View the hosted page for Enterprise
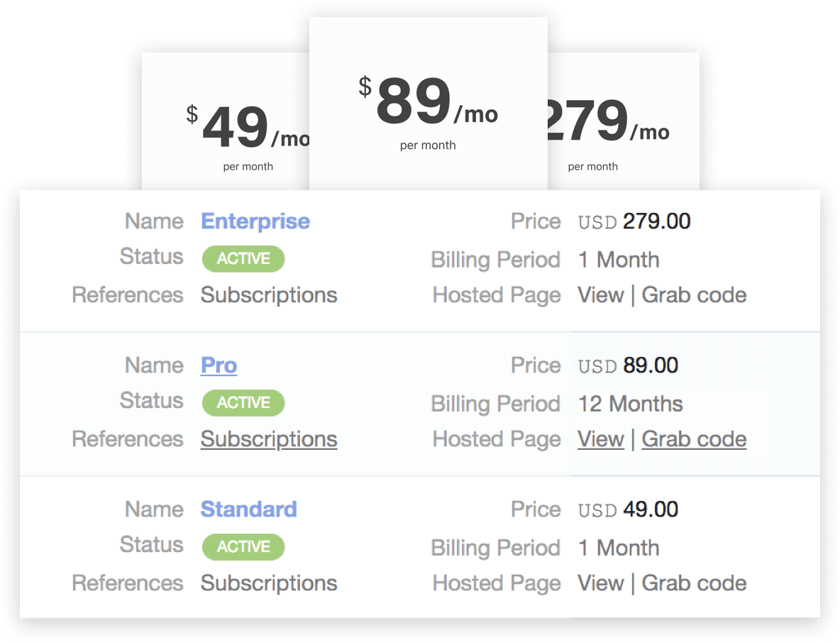The image size is (840, 643). pos(601,295)
